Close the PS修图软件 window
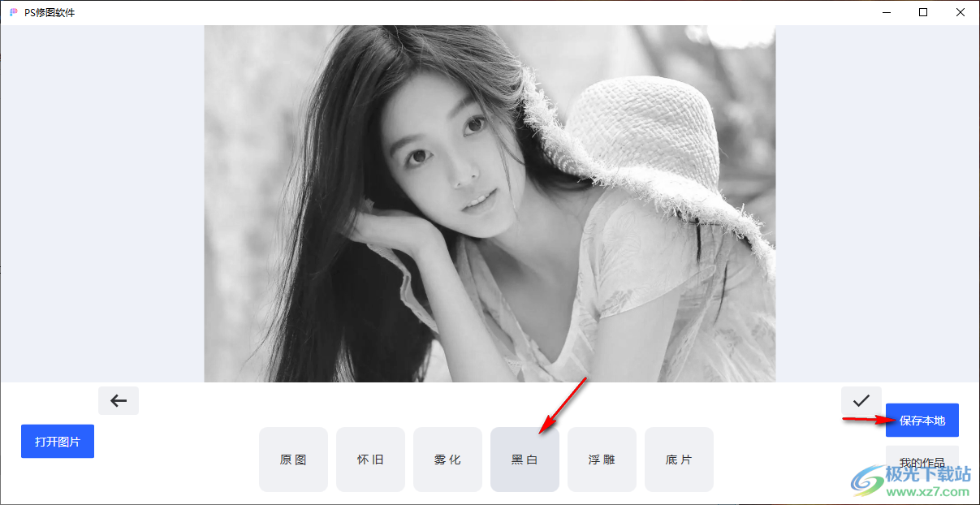This screenshot has height=505, width=980. point(961,12)
